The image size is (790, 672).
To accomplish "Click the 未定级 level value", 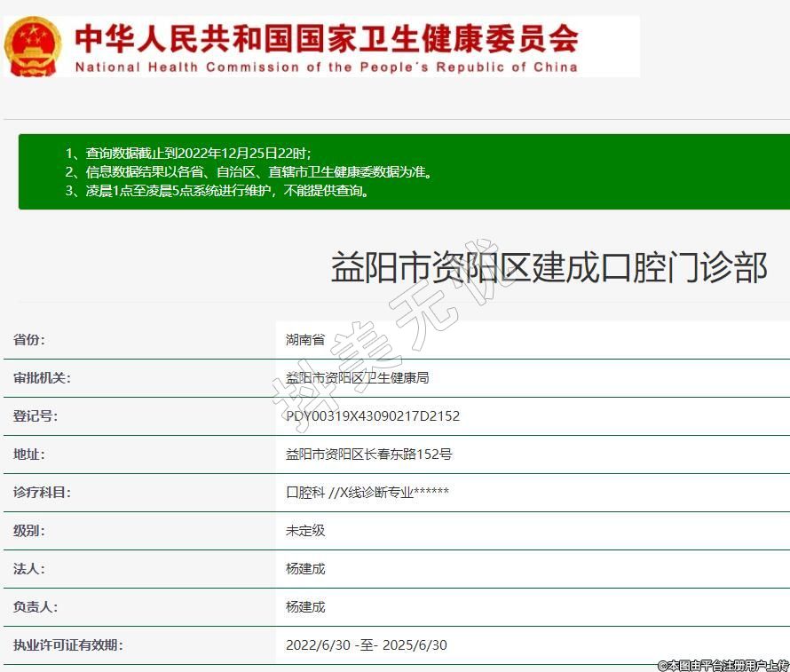I will [x=305, y=531].
